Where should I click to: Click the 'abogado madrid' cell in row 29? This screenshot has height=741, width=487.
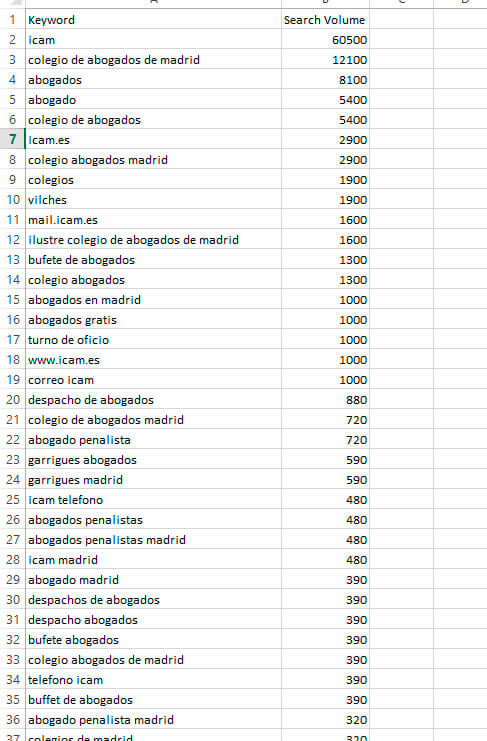pos(153,580)
